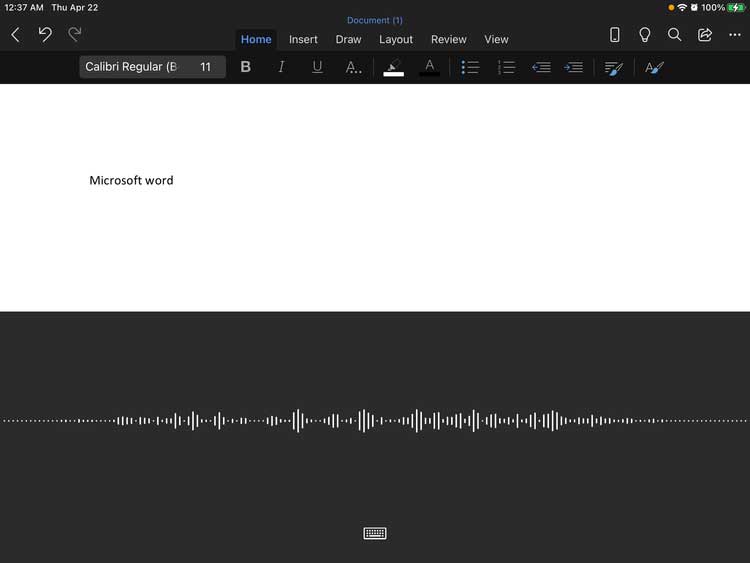Undo the last action
The height and width of the screenshot is (563, 750).
point(45,34)
